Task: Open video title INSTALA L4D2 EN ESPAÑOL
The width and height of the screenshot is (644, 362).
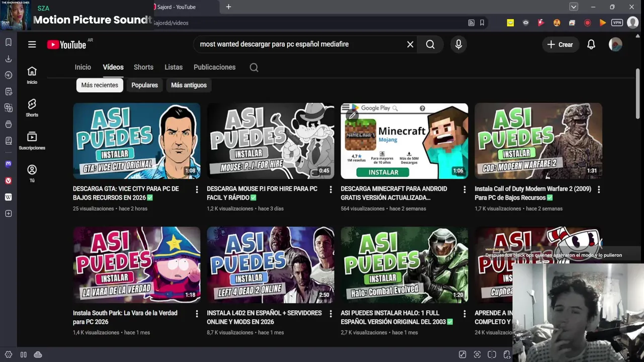Action: click(264, 317)
